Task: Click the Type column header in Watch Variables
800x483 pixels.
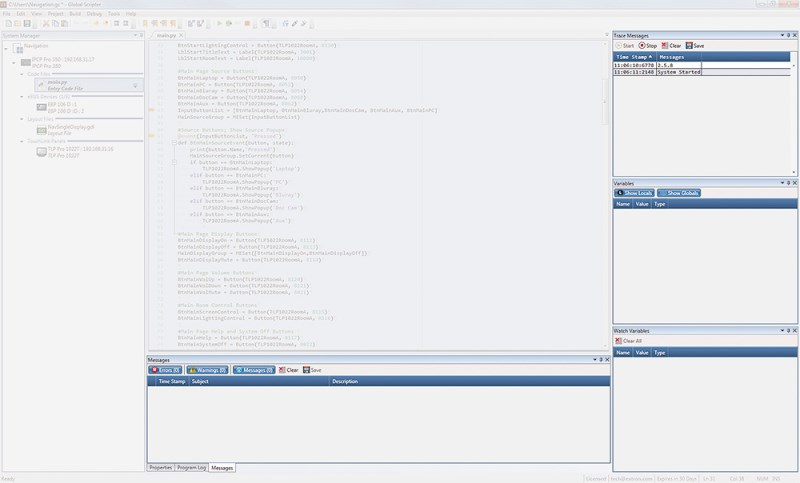Action: [660, 352]
